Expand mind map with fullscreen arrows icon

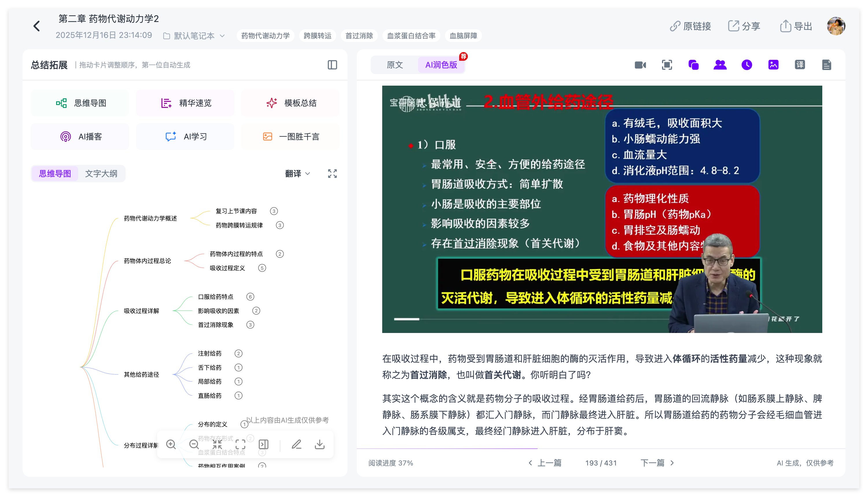(332, 174)
